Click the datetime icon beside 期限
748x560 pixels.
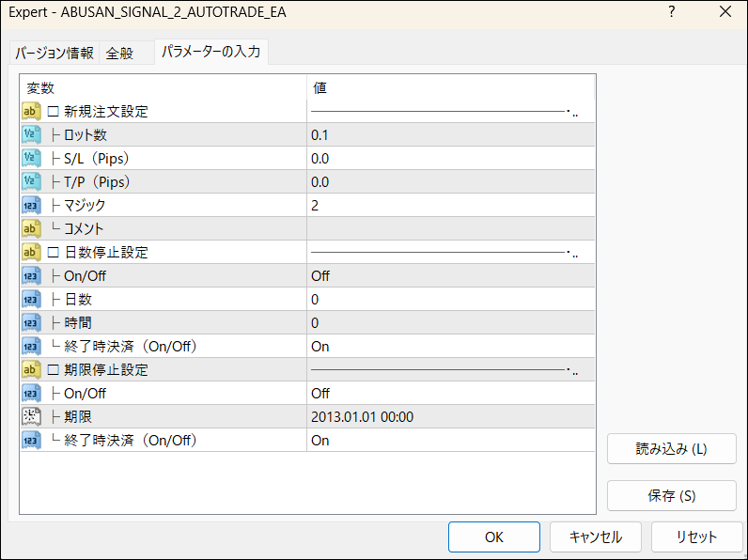point(30,417)
